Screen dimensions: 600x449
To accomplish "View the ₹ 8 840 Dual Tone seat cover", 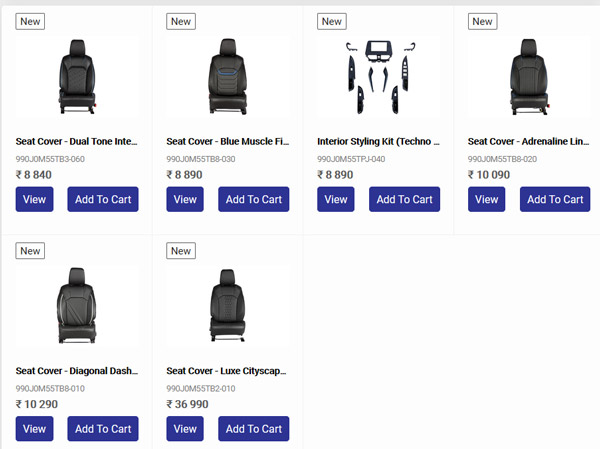I will pos(34,199).
